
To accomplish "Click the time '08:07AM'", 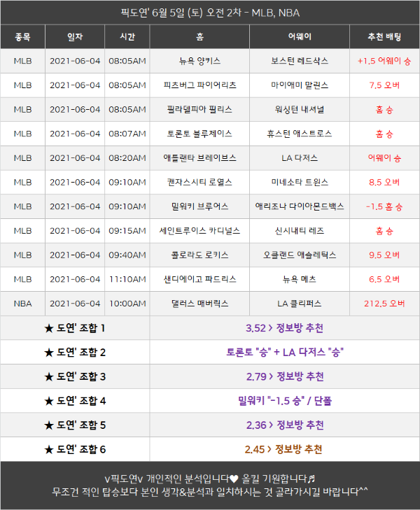I will coord(127,134).
